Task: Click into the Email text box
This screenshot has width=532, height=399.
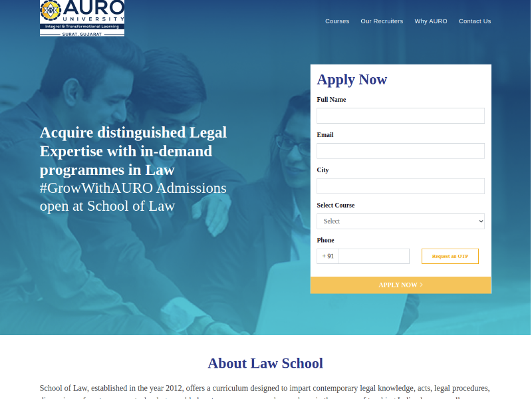Action: 400,151
